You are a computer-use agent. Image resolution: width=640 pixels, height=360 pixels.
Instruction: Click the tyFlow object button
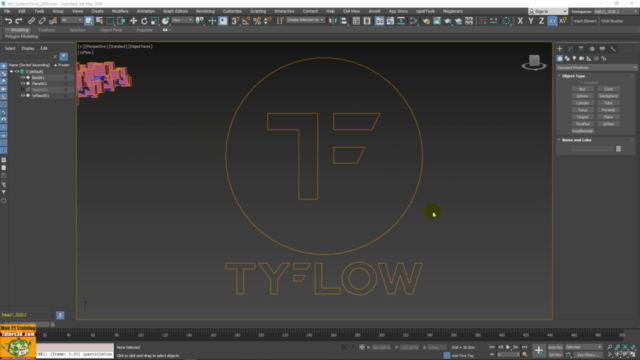(x=609, y=124)
